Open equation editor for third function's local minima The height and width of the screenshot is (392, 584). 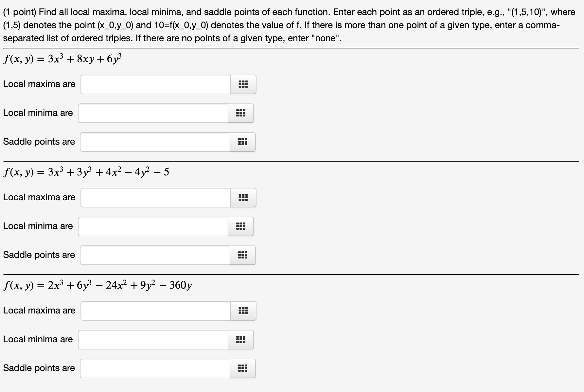241,340
